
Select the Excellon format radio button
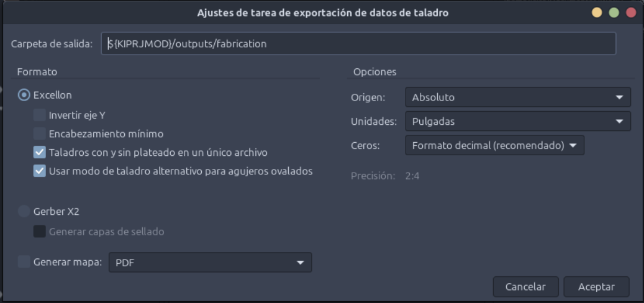tap(24, 95)
